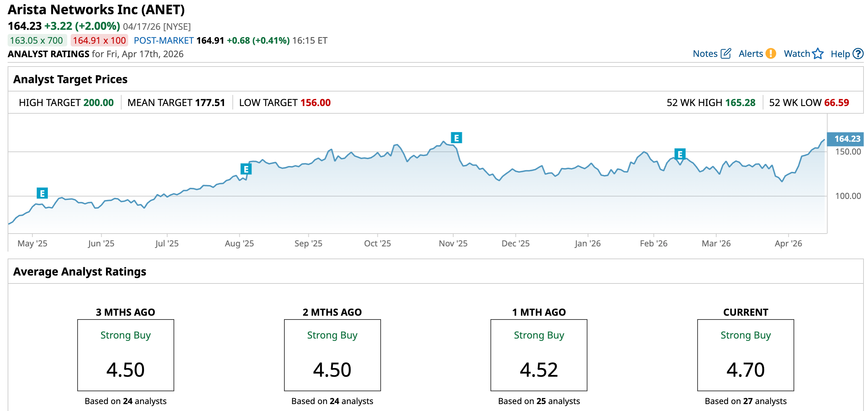Open the Notes link
The width and height of the screenshot is (868, 411).
pos(705,54)
